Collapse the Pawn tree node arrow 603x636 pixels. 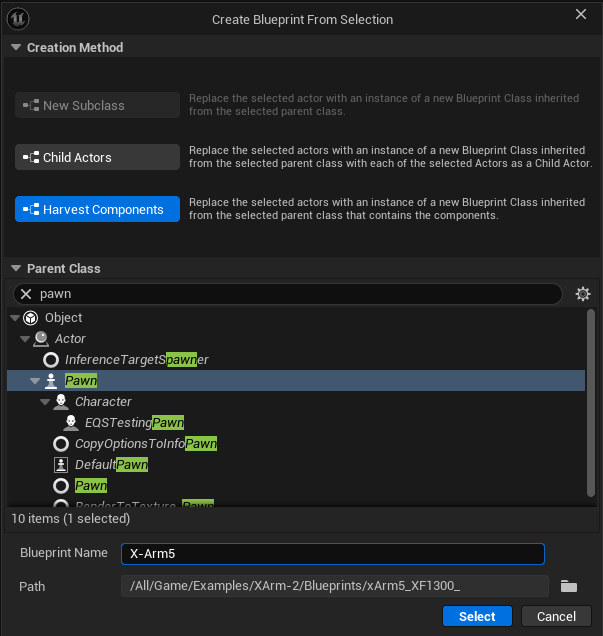(34, 381)
